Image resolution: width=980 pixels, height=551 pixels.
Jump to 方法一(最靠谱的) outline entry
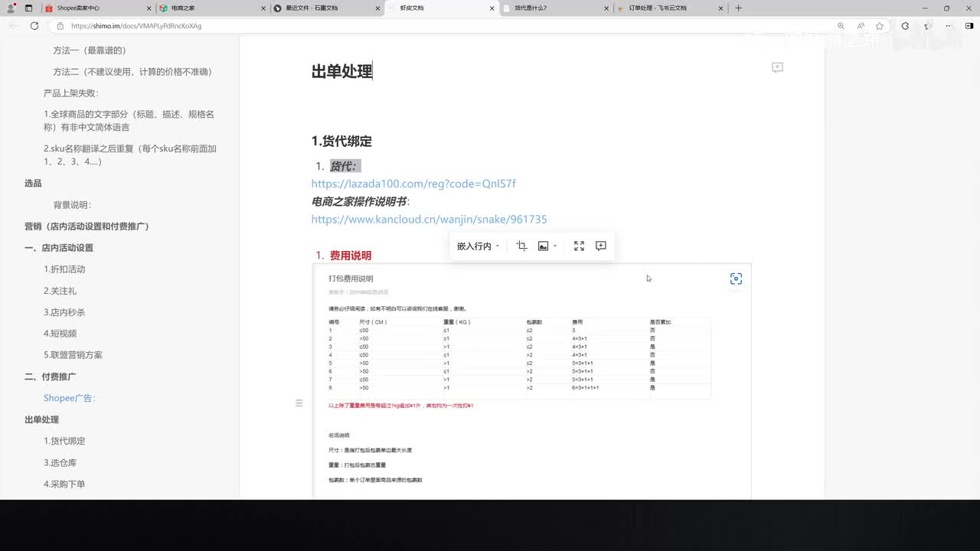coord(89,51)
